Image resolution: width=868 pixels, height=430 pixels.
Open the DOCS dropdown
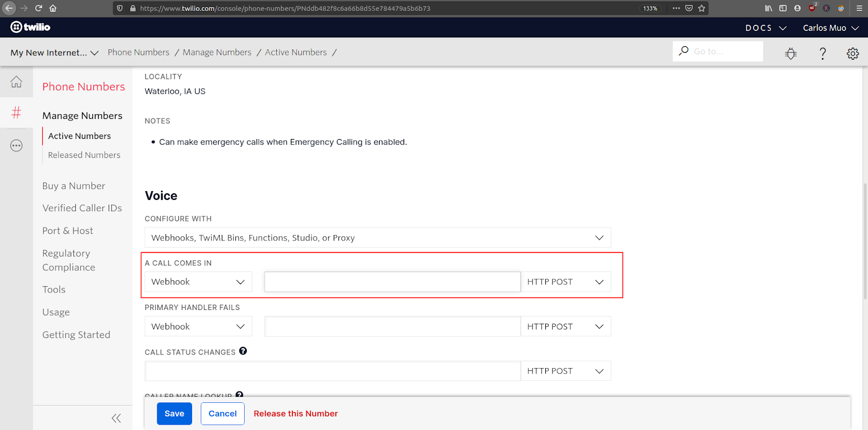coord(765,28)
